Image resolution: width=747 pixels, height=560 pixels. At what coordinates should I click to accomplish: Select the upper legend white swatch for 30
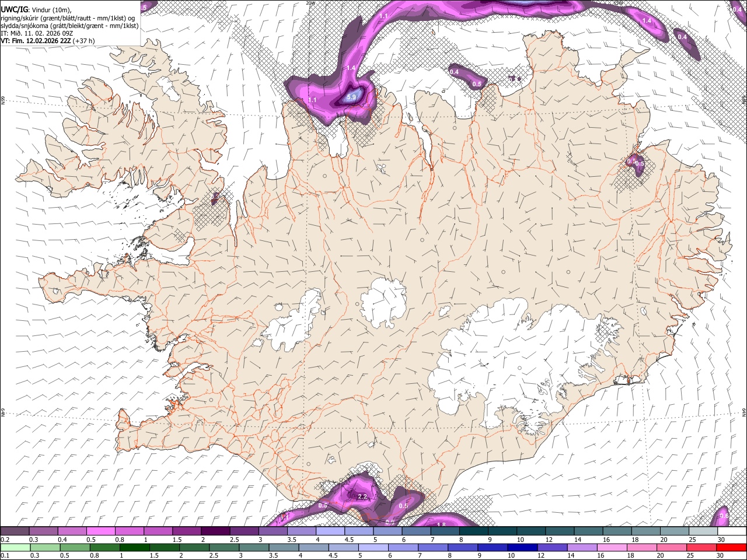(x=732, y=531)
